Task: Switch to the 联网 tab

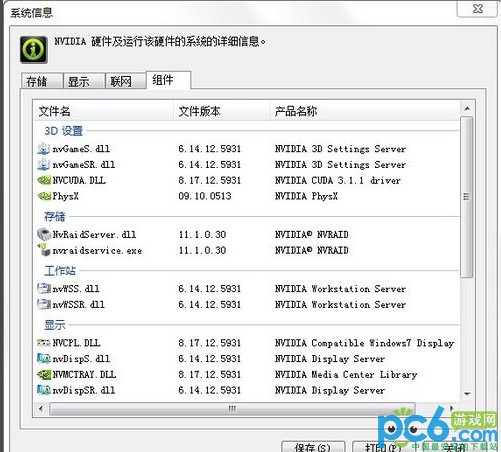Action: 126,81
